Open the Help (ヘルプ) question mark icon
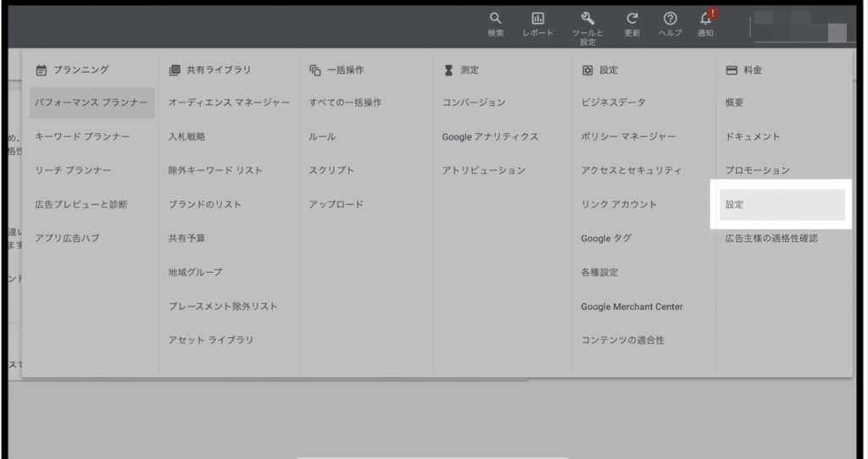 (x=670, y=19)
